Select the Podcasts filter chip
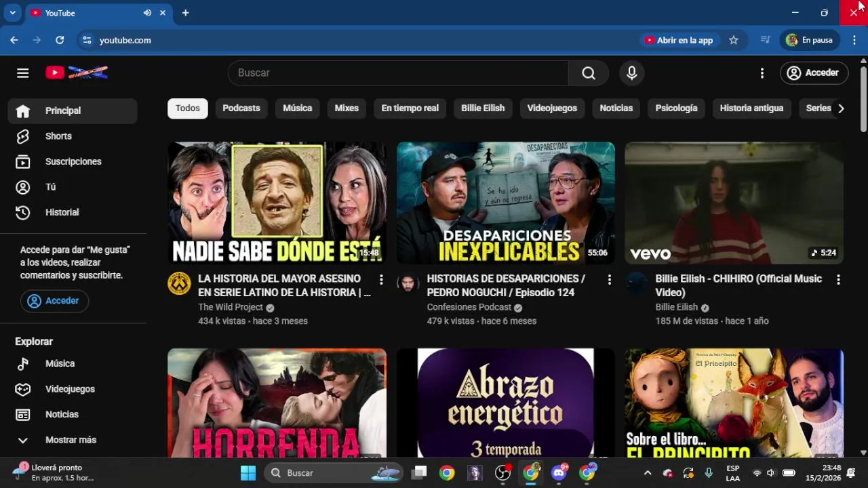The width and height of the screenshot is (868, 488). [x=241, y=108]
